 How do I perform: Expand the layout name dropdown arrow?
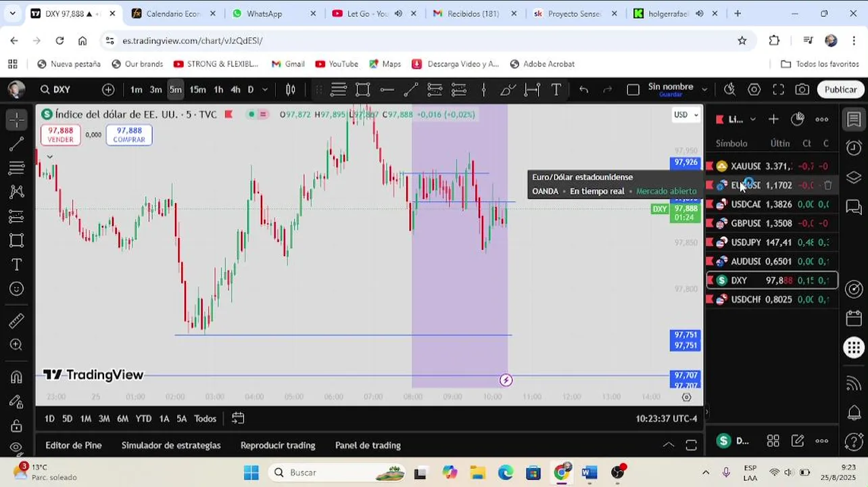(704, 89)
